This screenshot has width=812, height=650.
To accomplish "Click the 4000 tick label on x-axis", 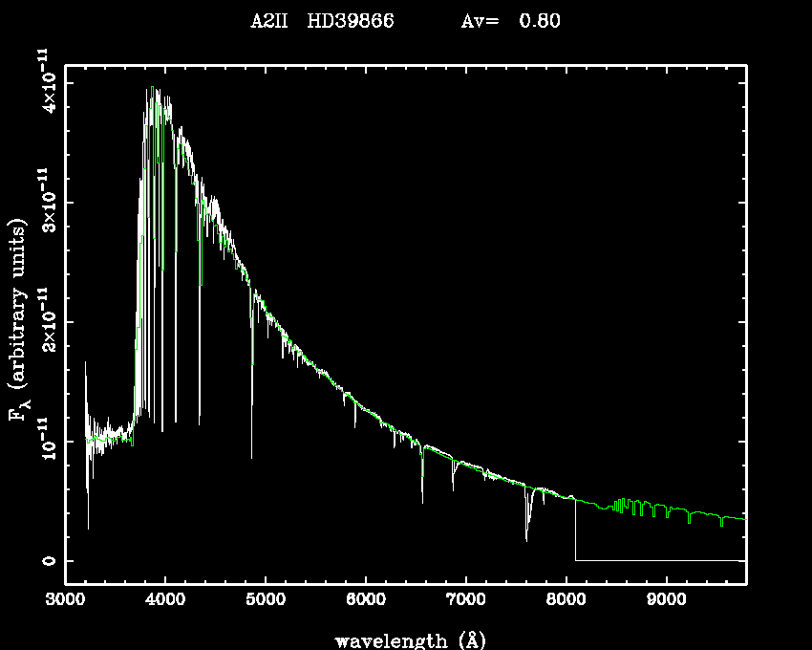I will pos(165,601).
